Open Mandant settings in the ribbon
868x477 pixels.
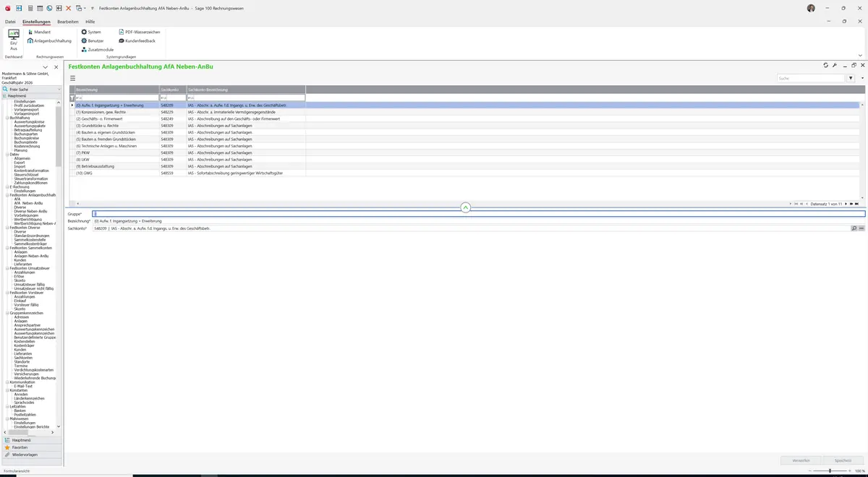tap(39, 33)
